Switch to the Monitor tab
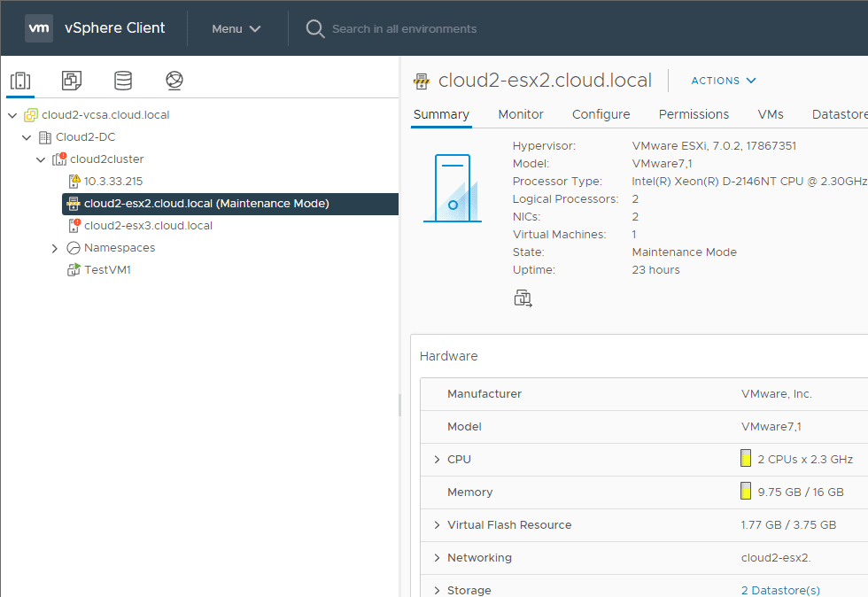The width and height of the screenshot is (868, 597). [x=521, y=114]
